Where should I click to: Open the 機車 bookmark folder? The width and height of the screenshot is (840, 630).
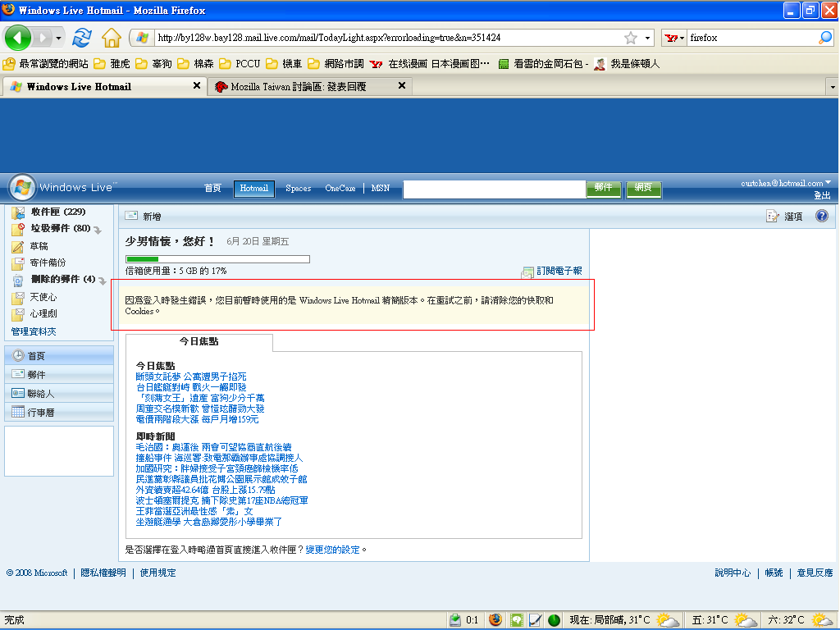[x=285, y=64]
